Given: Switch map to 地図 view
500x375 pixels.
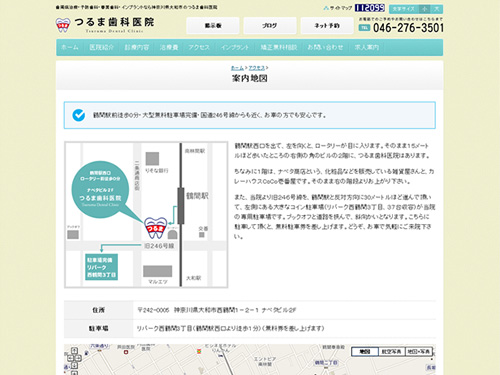Looking at the screenshot, I should [365, 352].
